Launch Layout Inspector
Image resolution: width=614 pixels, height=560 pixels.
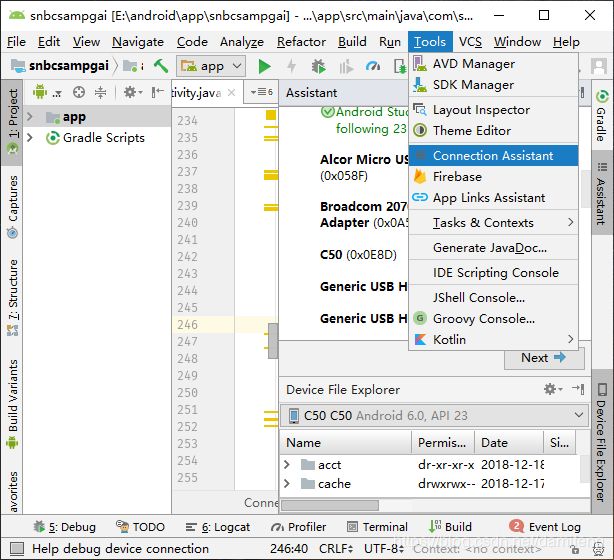pyautogui.click(x=493, y=110)
